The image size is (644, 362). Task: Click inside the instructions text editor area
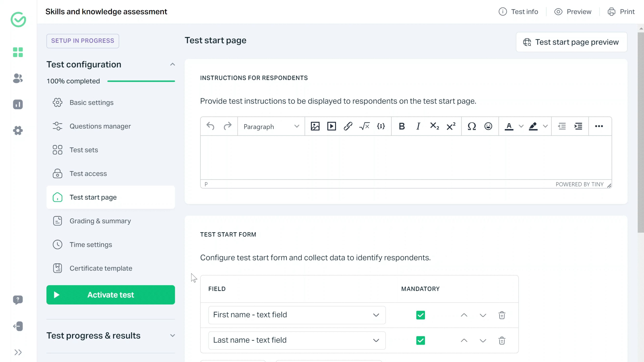click(406, 157)
